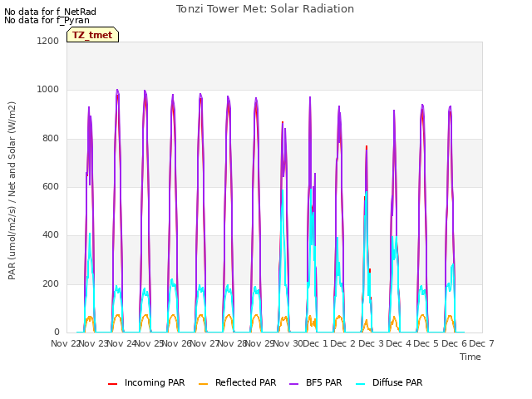Click the chart title Tonzi Tower Met: Solar Radiation
The image size is (532, 399).
pyautogui.click(x=265, y=9)
